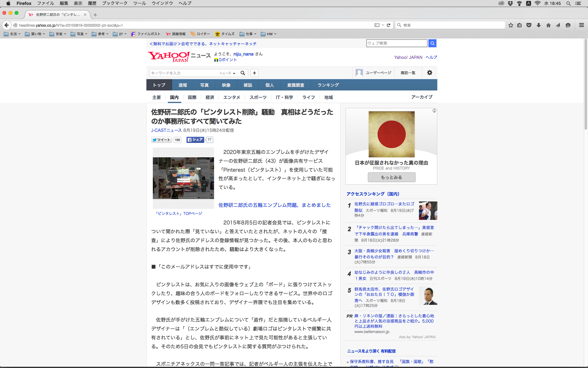The width and height of the screenshot is (588, 368).
Task: Click the Pinterest article thumbnail image
Action: (183, 178)
